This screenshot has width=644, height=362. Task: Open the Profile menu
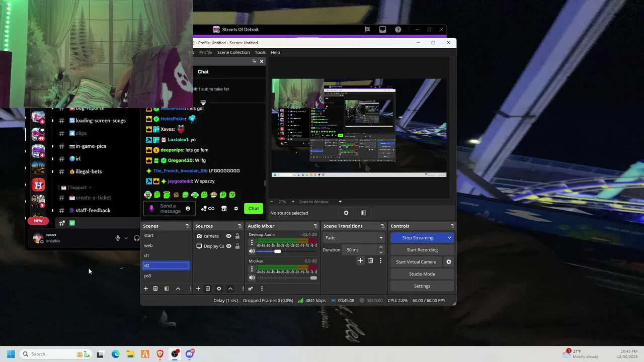tap(205, 52)
